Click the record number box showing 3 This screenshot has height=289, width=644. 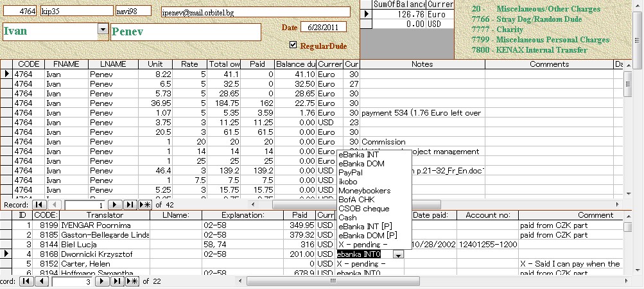[x=72, y=281]
